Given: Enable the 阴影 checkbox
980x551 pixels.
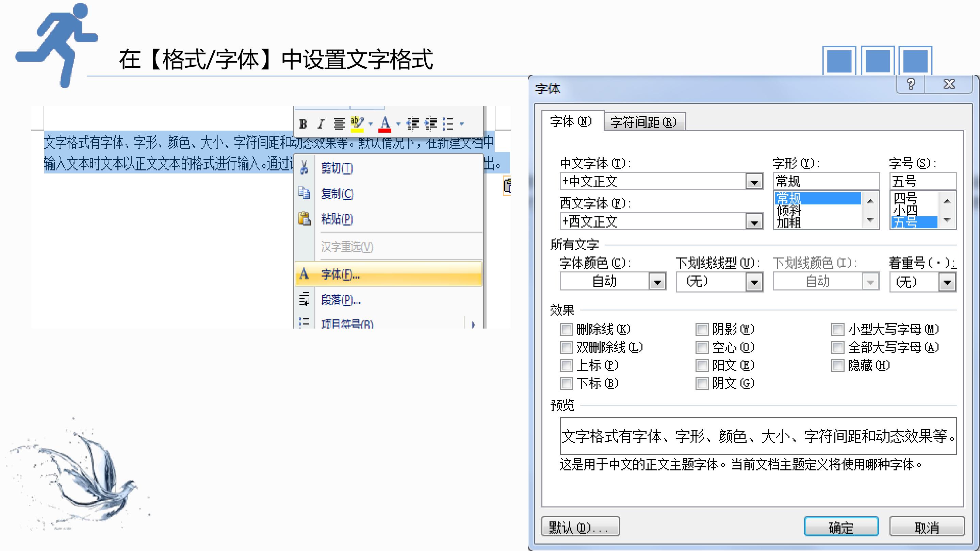Looking at the screenshot, I should pos(702,329).
